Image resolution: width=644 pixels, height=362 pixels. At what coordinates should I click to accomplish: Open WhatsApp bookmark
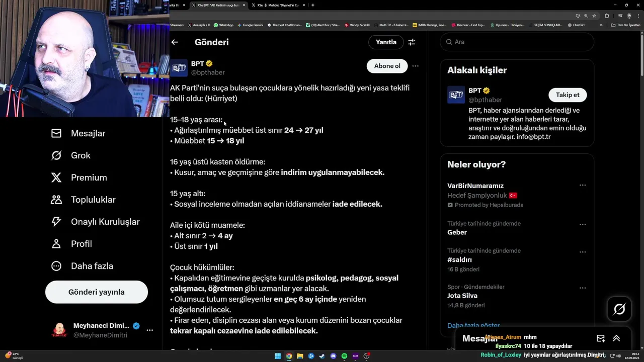pyautogui.click(x=223, y=25)
